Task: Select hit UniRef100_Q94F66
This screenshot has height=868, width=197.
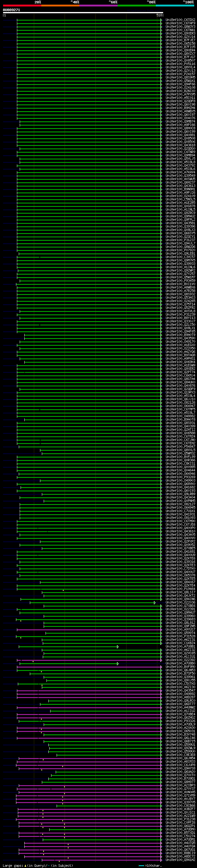Action: click(180, 84)
